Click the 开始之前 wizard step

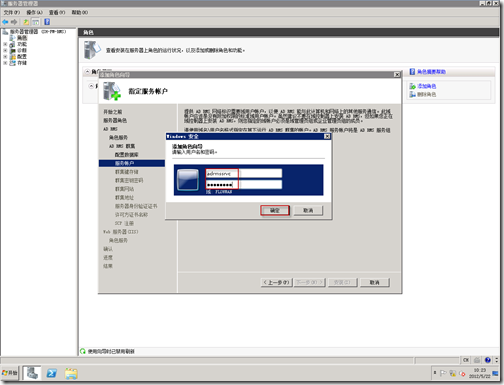coord(113,112)
